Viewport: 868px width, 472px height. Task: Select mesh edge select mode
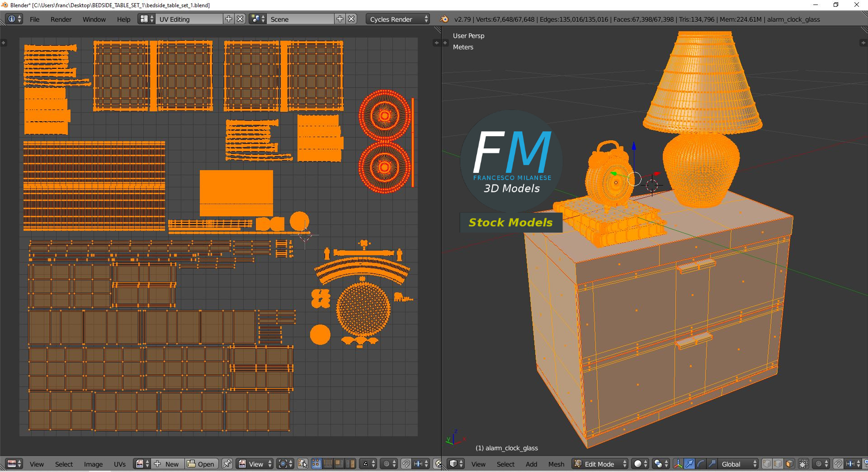(x=778, y=464)
